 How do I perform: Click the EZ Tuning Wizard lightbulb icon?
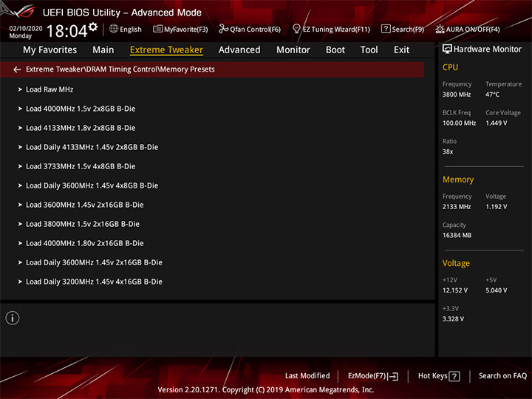296,29
